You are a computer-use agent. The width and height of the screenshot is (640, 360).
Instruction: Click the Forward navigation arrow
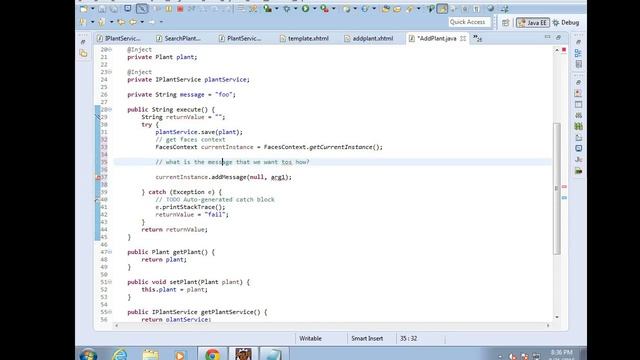tap(152, 22)
